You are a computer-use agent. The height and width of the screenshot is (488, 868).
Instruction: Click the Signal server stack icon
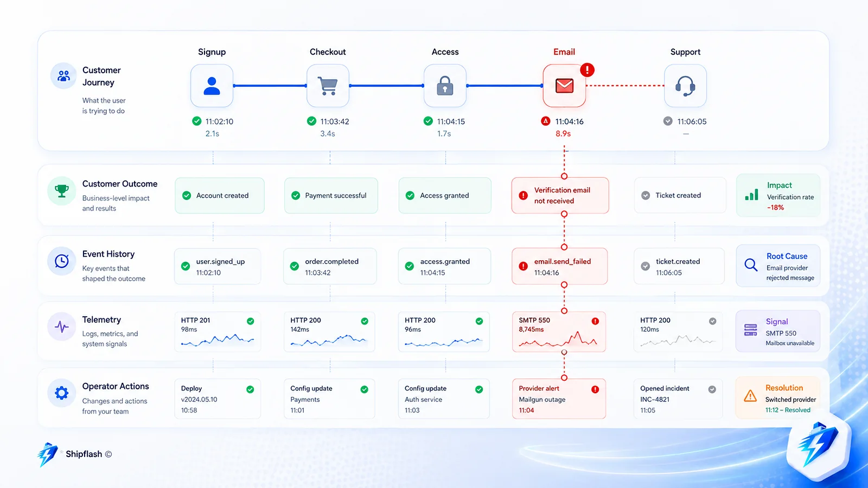(x=751, y=330)
